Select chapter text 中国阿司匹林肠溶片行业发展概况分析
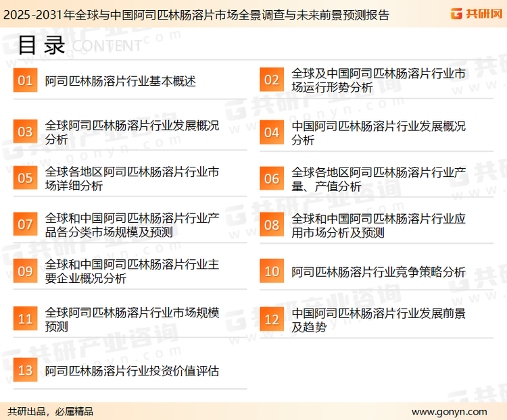The width and height of the screenshot is (507, 420). (379, 133)
